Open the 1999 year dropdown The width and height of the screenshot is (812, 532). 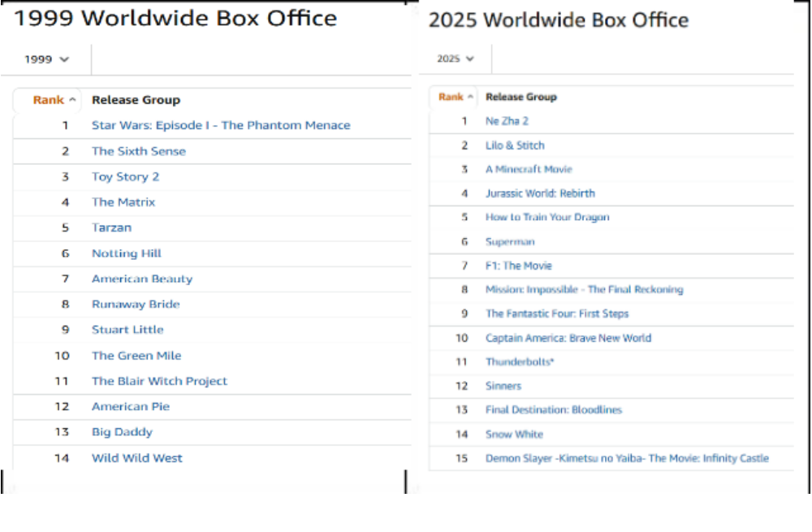[x=46, y=59]
